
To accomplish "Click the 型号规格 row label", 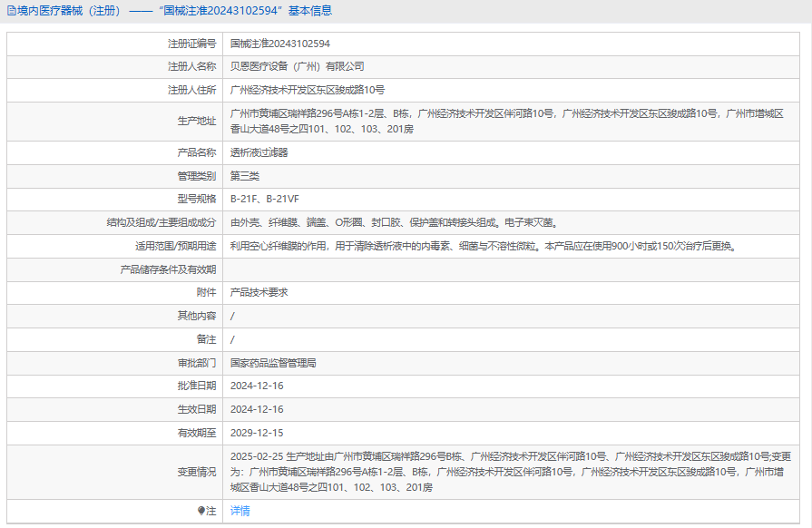I will (197, 199).
